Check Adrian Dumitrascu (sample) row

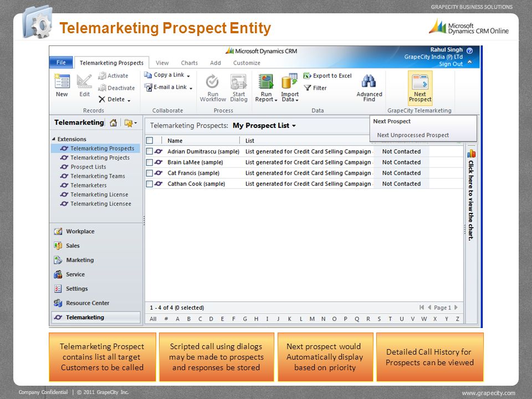pos(149,151)
